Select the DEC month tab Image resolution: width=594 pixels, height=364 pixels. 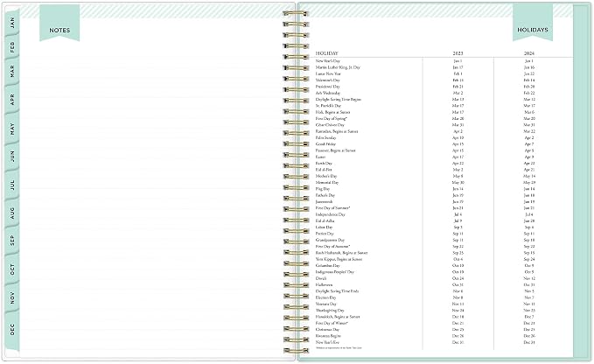click(x=11, y=329)
